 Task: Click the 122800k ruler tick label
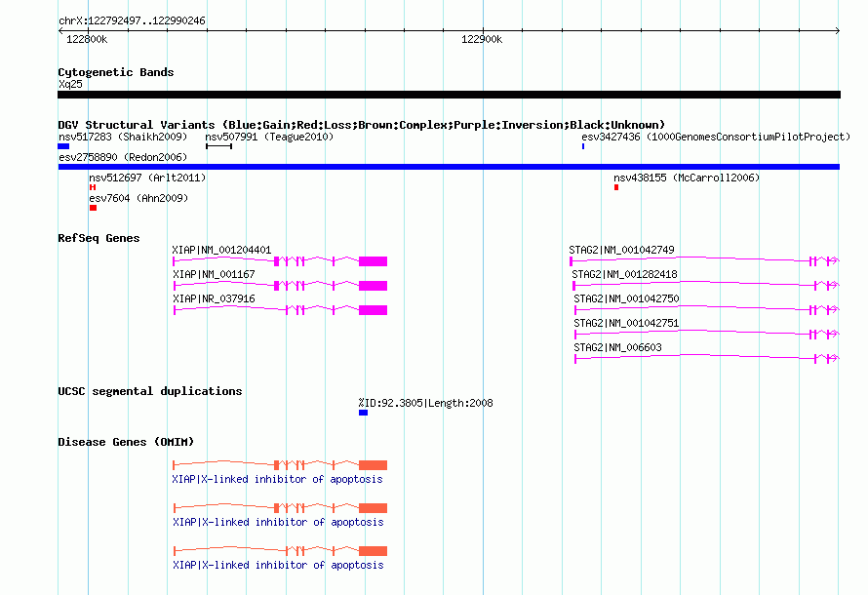point(87,39)
